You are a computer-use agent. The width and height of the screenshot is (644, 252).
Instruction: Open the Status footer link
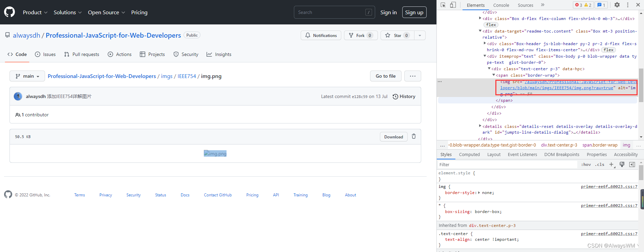click(x=160, y=195)
